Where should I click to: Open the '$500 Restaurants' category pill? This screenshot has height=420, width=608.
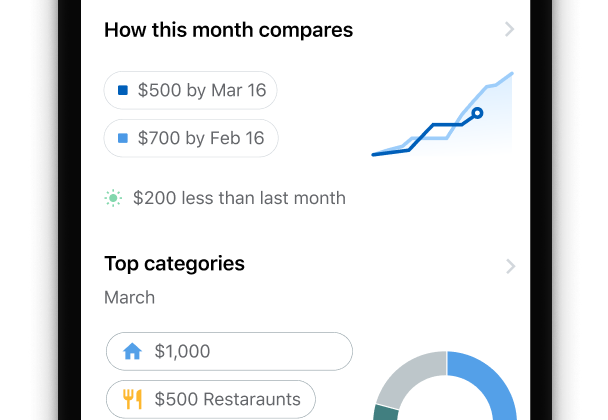(x=210, y=400)
